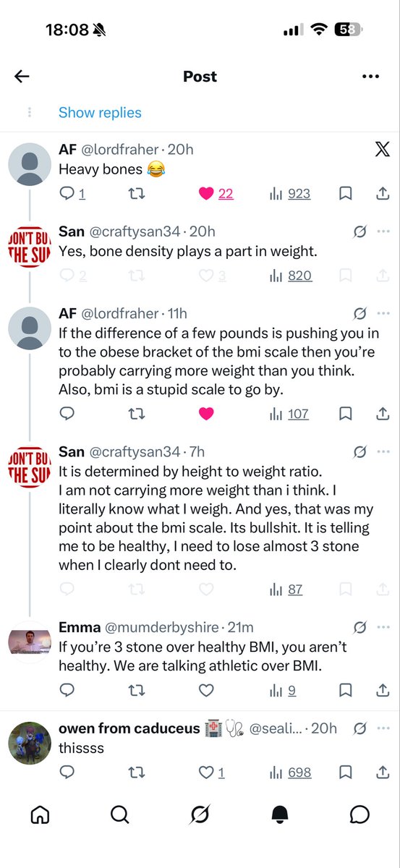
Task: Open the three-dot menu beside Post title
Action: 370,77
